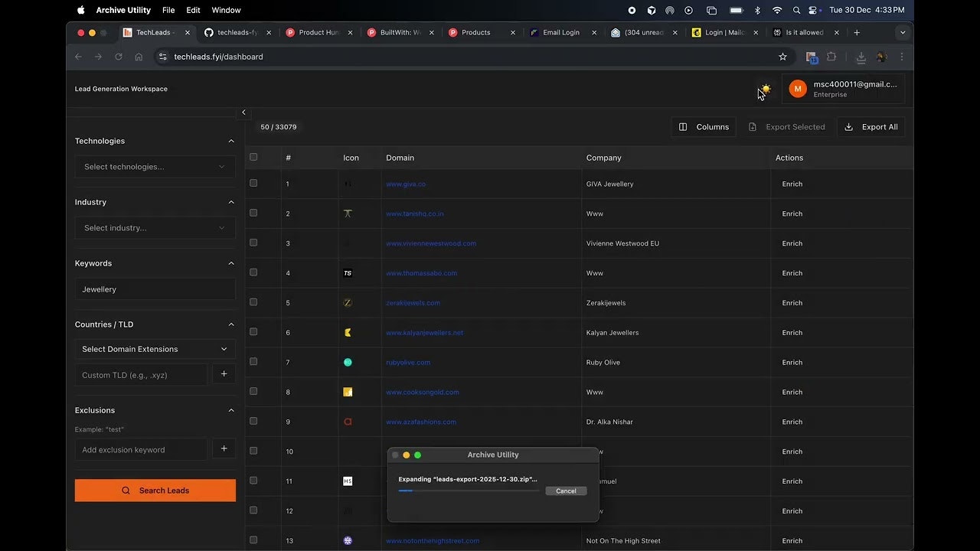Open browser home page icon
The image size is (980, 551).
coord(139,57)
